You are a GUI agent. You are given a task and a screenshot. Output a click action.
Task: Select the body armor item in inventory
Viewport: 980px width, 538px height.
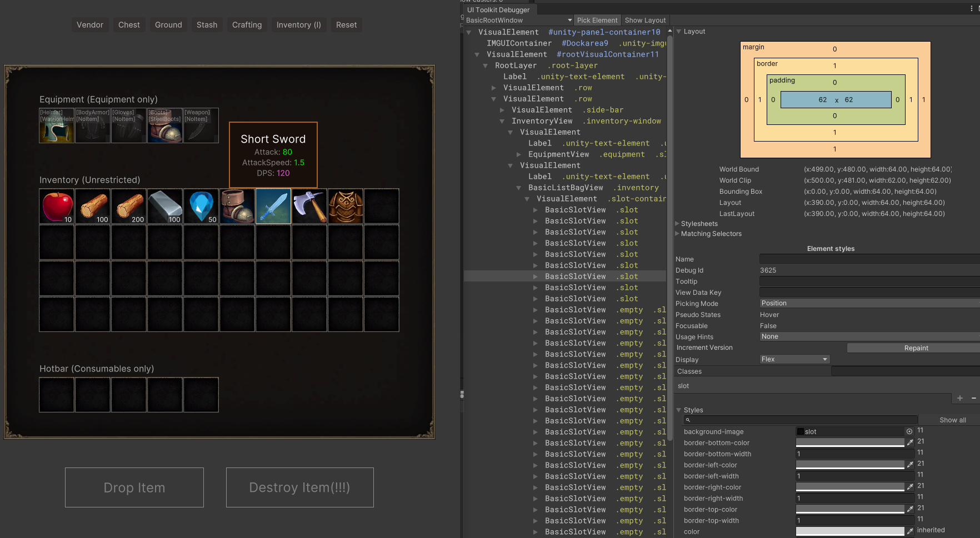pos(346,206)
